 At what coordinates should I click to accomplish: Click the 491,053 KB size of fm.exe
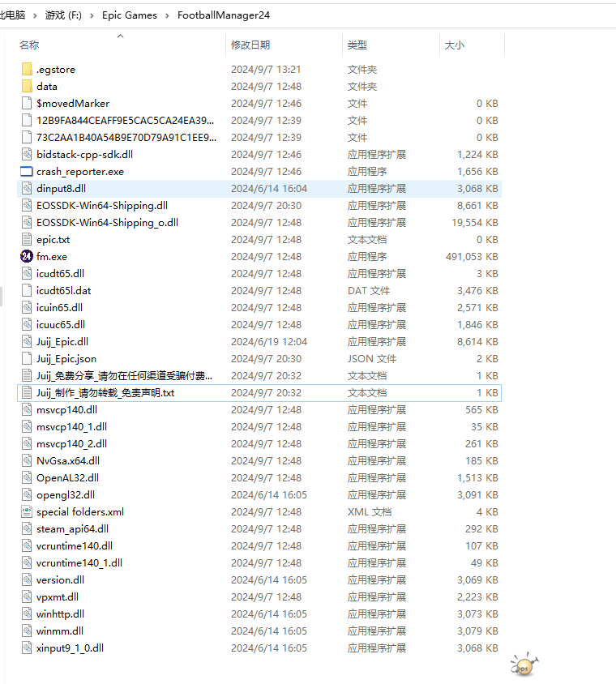[x=472, y=256]
